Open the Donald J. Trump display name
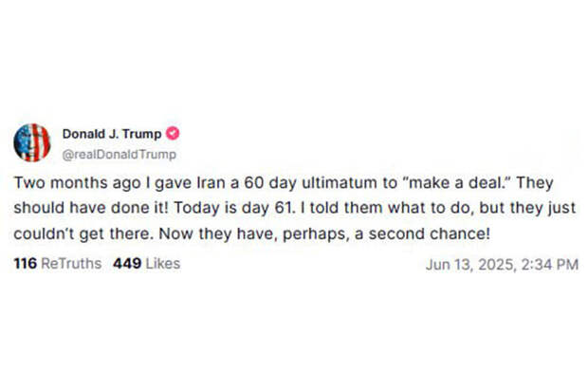The width and height of the screenshot is (588, 392). [112, 134]
